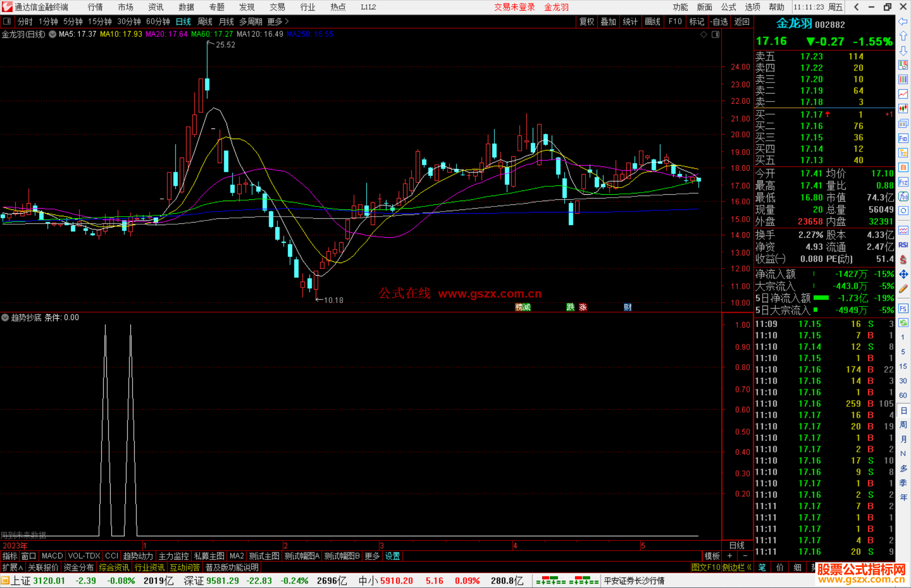Toggle the MA indicator round icon beside 金龙羽(日线)
The height and width of the screenshot is (588, 911).
(x=53, y=34)
